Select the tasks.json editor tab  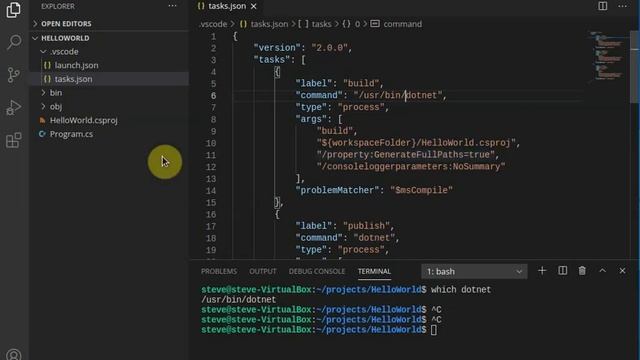pos(227,6)
